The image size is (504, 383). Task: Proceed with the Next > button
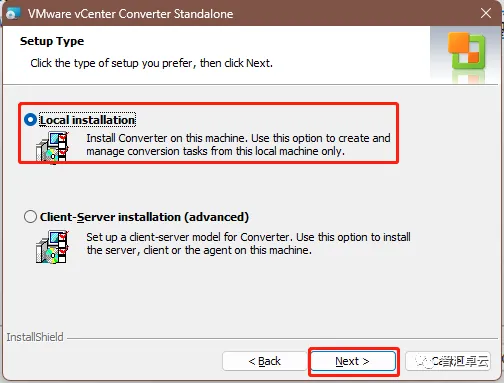[353, 361]
